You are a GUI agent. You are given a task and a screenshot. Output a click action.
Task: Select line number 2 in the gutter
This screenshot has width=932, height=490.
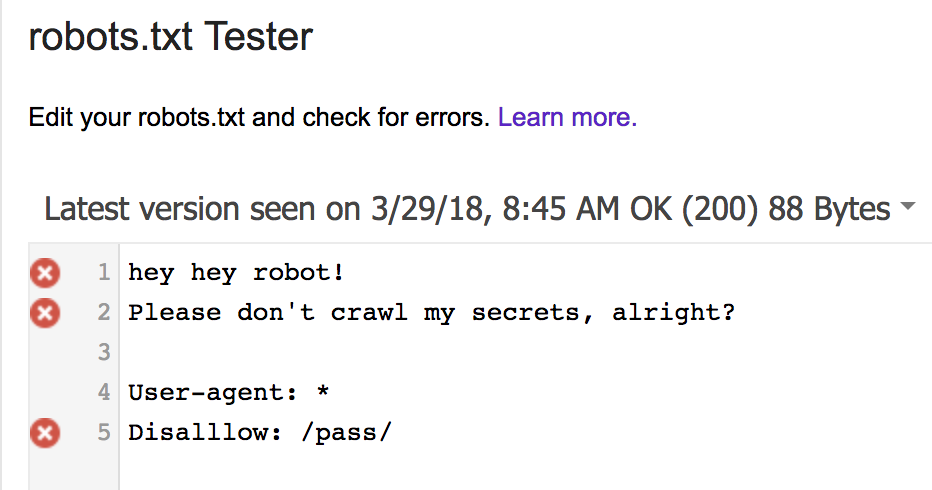coord(104,313)
